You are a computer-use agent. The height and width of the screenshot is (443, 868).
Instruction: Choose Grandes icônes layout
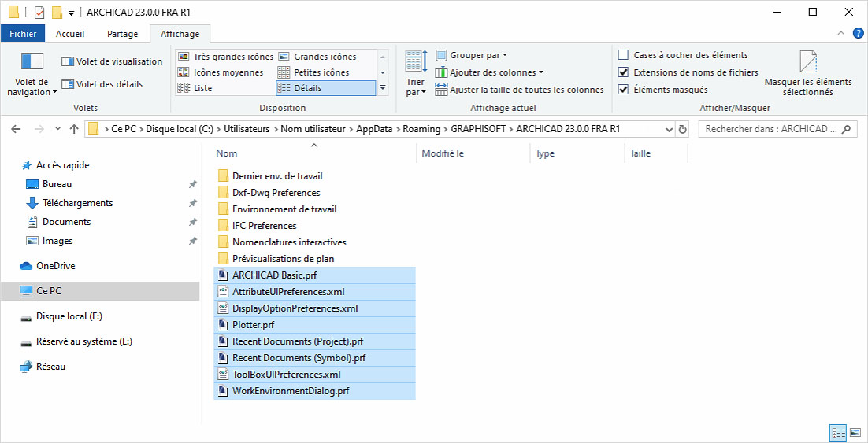pyautogui.click(x=317, y=57)
